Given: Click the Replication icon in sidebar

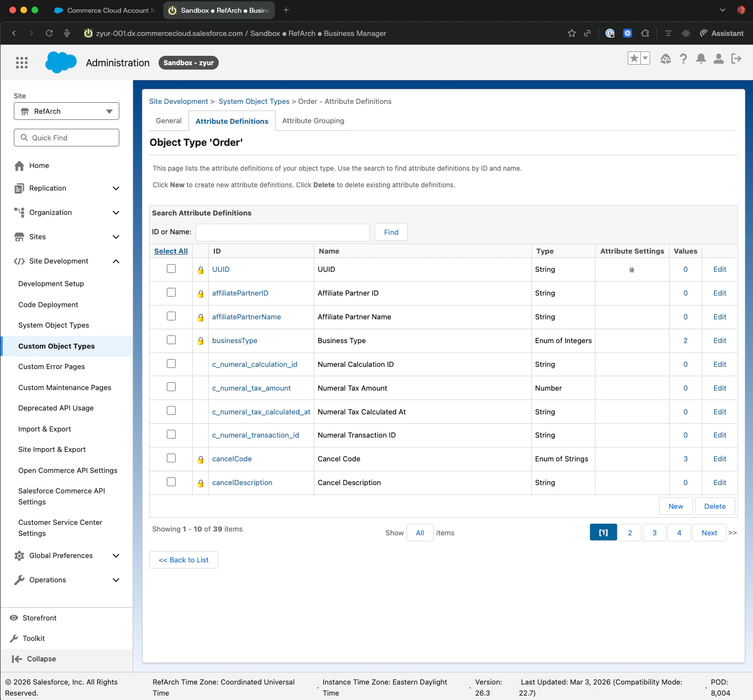Looking at the screenshot, I should tap(19, 188).
